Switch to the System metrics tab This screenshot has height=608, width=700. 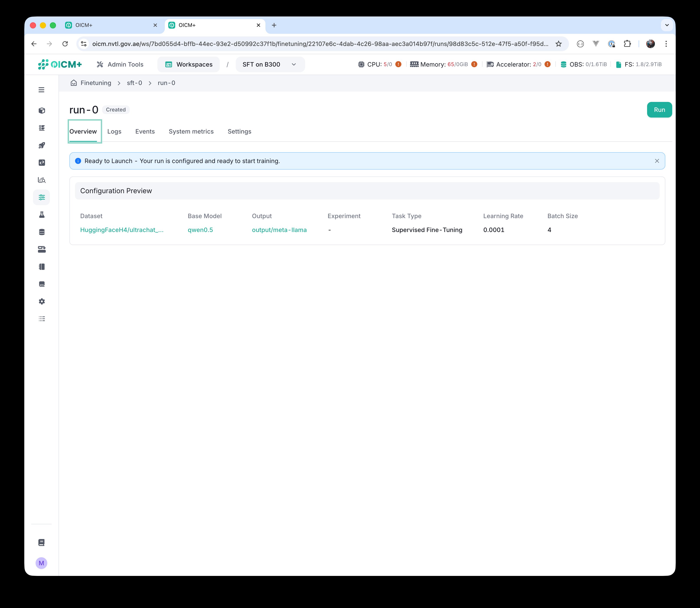point(191,132)
